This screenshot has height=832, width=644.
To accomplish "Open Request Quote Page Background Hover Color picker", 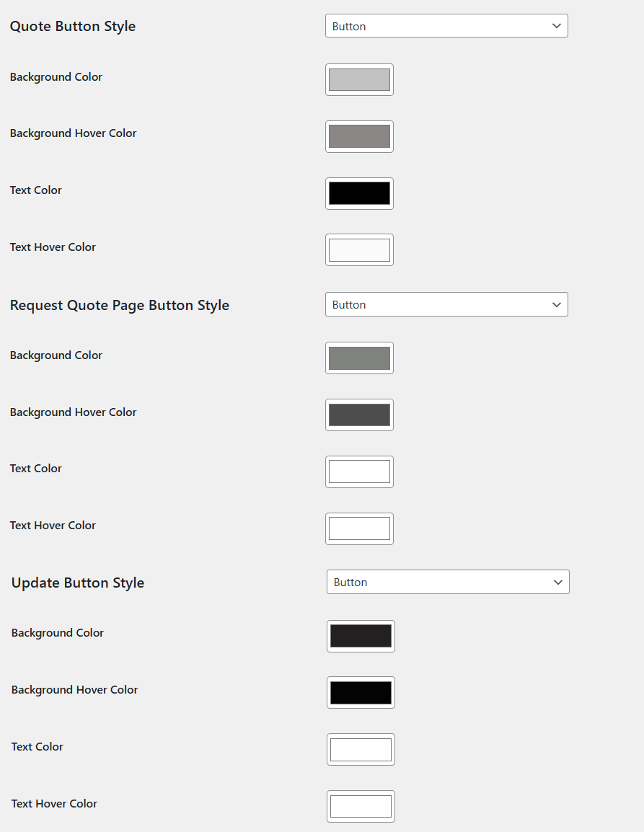I will pyautogui.click(x=359, y=415).
